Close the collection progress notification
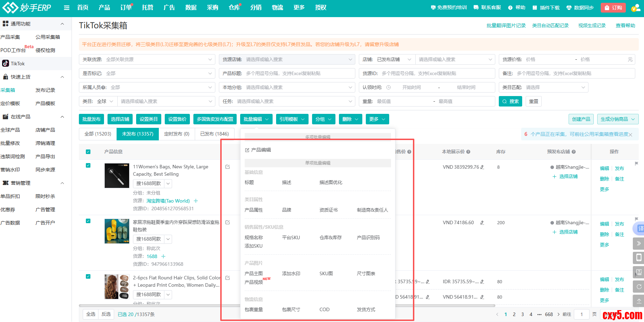The width and height of the screenshot is (644, 322). tap(630, 134)
